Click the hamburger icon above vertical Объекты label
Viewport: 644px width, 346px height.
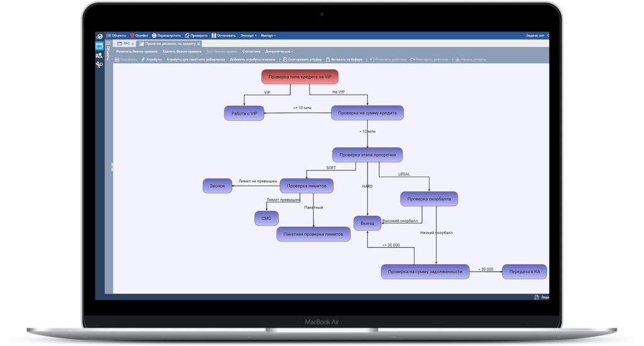click(108, 43)
